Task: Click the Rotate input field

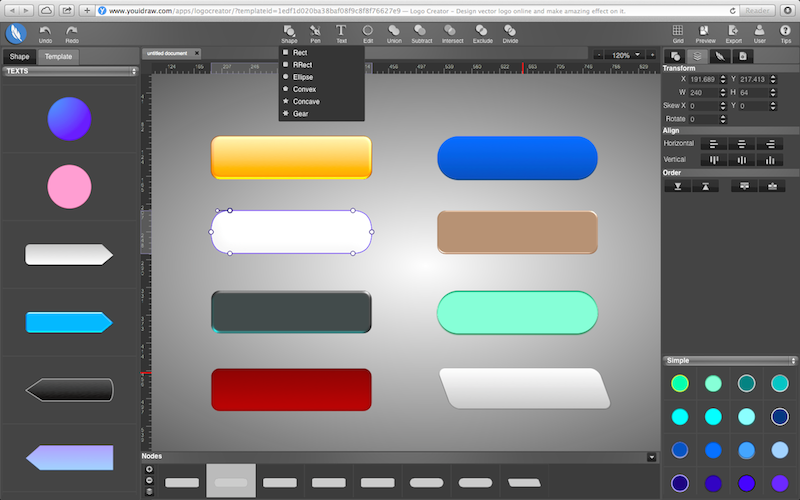Action: 706,119
